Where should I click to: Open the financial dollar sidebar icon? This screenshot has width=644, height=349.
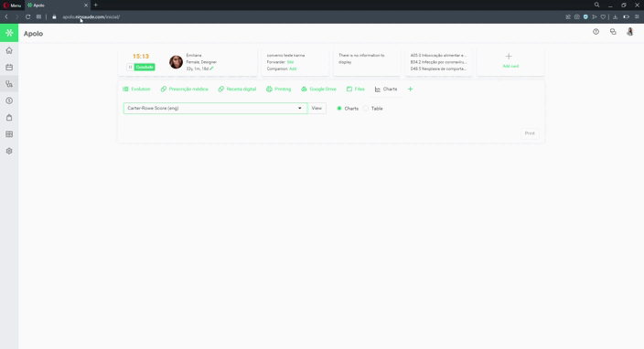[9, 100]
